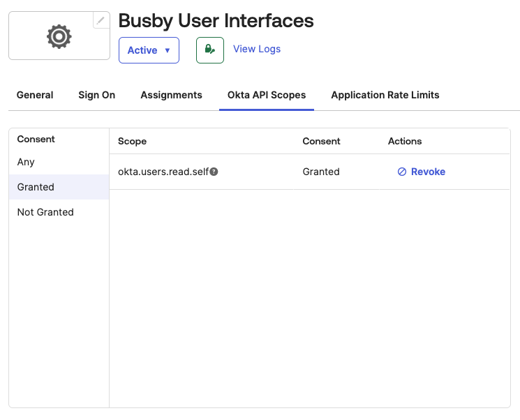Click the Scope column header
Image resolution: width=520 pixels, height=420 pixels.
[132, 141]
